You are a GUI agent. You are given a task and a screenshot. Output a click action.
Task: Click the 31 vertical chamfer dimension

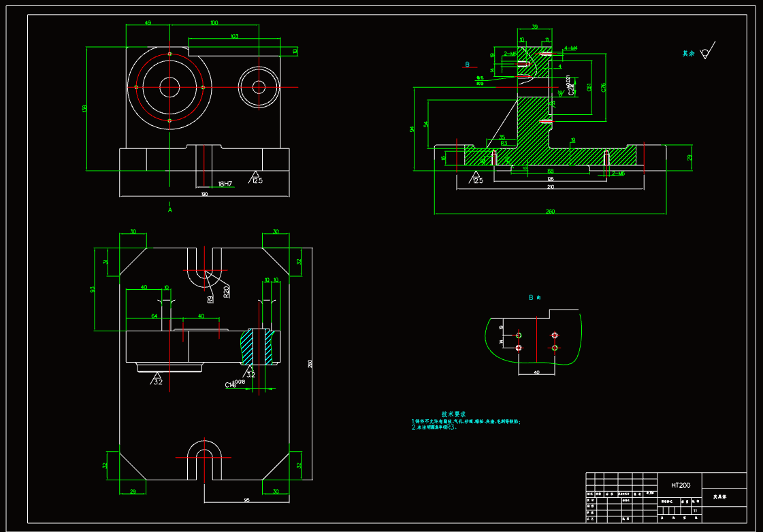(x=105, y=262)
